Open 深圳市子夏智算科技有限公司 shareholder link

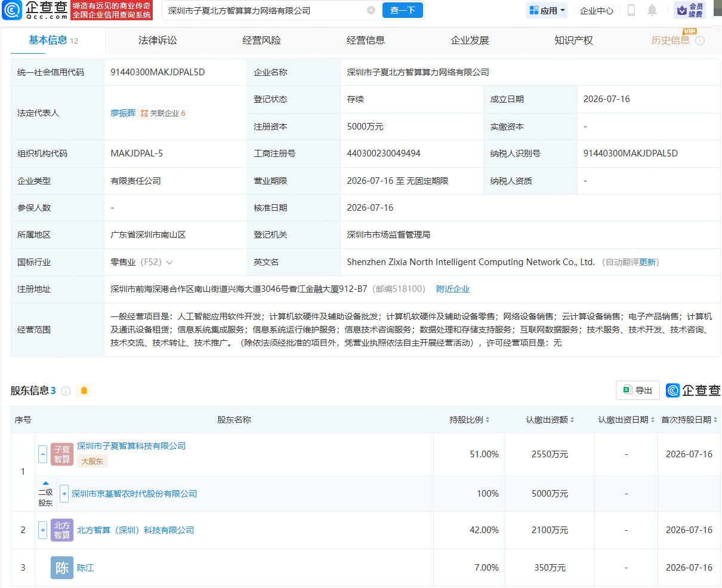[131, 446]
